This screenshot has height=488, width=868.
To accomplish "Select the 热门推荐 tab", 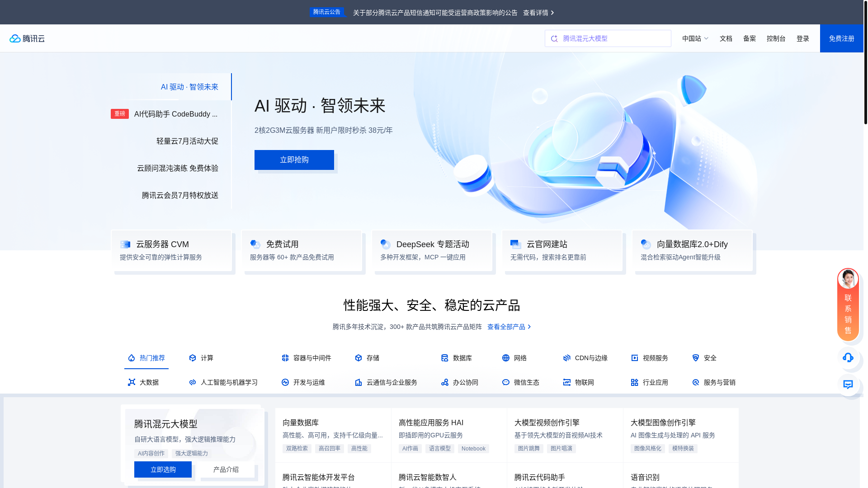I will [x=146, y=358].
